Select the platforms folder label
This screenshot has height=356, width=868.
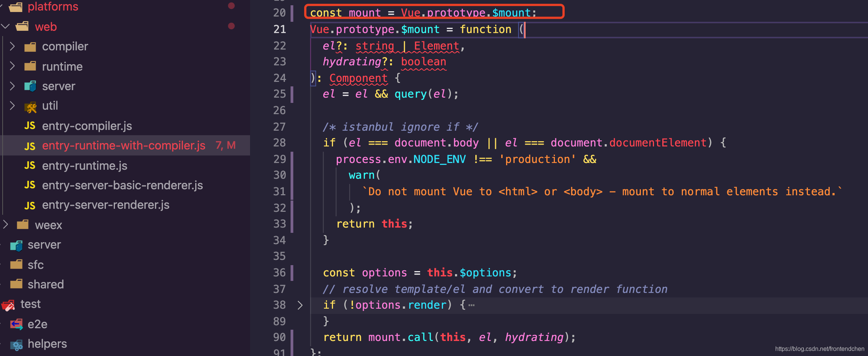[x=53, y=6]
